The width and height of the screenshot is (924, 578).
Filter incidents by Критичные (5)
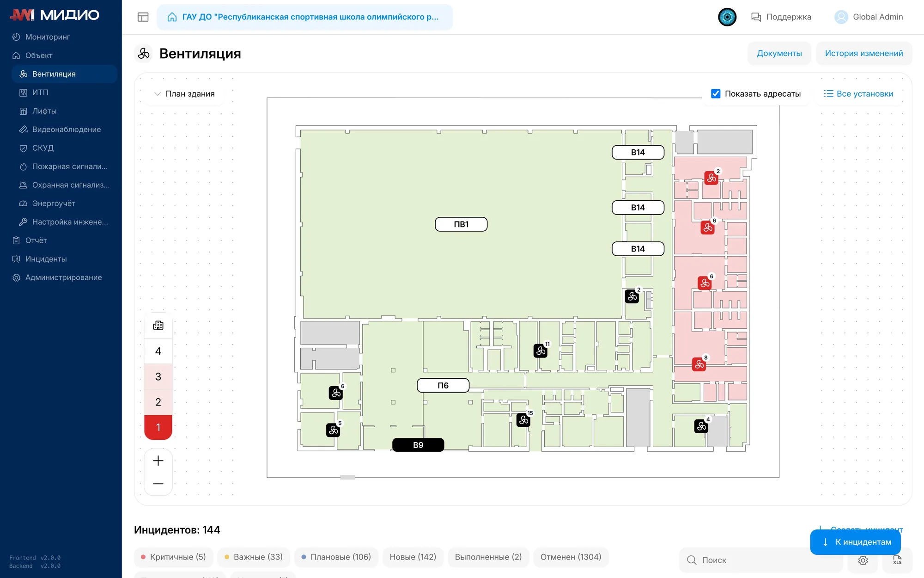point(173,557)
